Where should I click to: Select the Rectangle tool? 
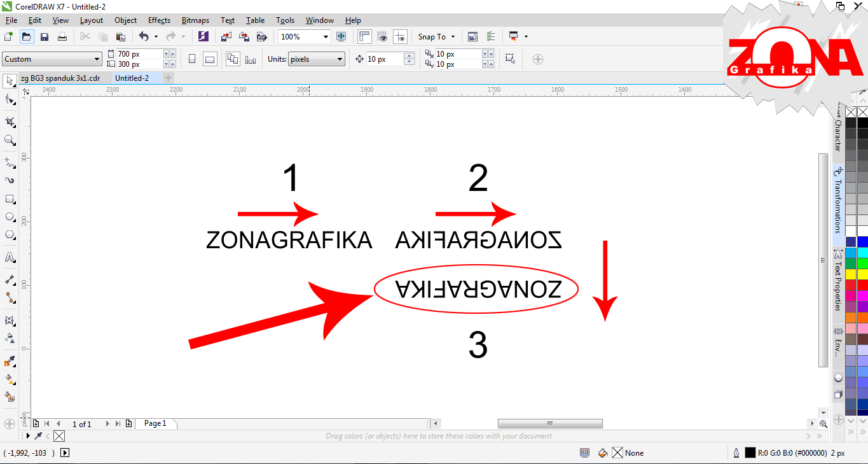pos(10,199)
